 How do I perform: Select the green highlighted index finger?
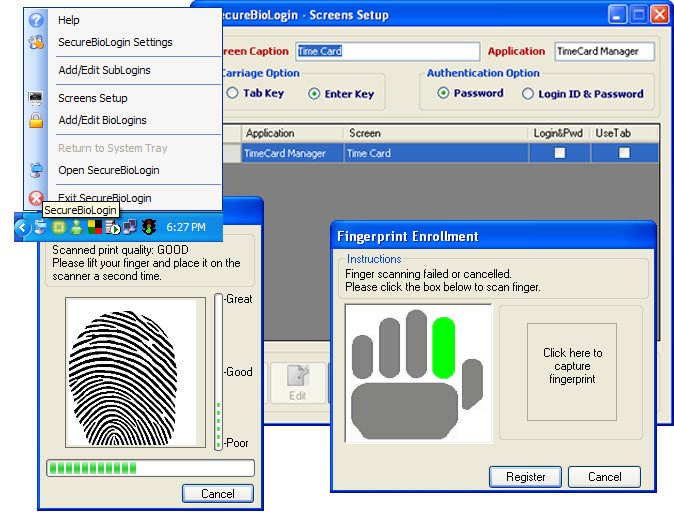tap(444, 348)
